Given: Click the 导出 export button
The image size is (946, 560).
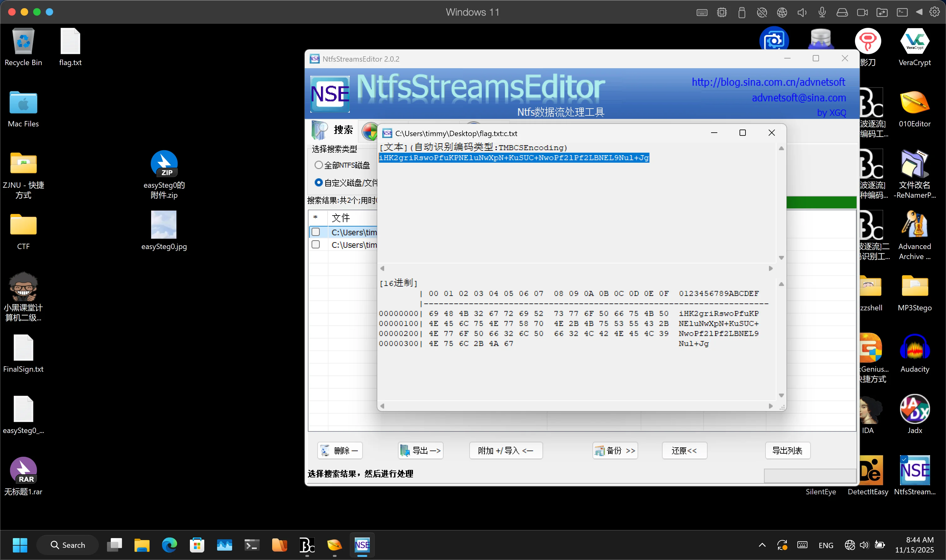Looking at the screenshot, I should tap(420, 450).
